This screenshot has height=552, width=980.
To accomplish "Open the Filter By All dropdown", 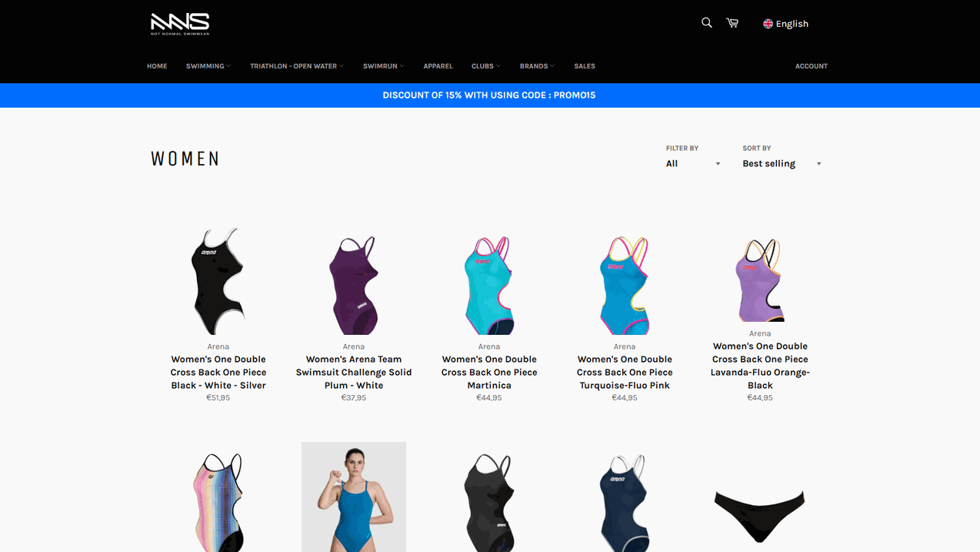I will pos(693,164).
